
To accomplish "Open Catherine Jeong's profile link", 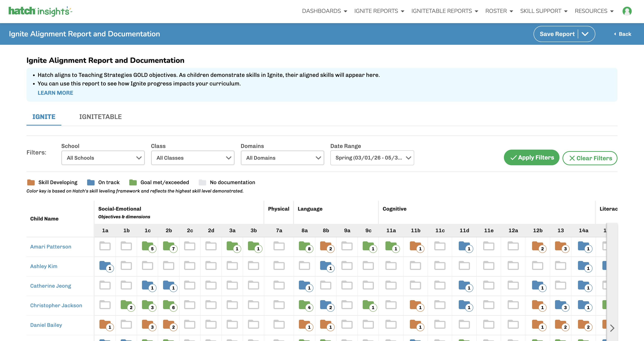I will point(51,286).
